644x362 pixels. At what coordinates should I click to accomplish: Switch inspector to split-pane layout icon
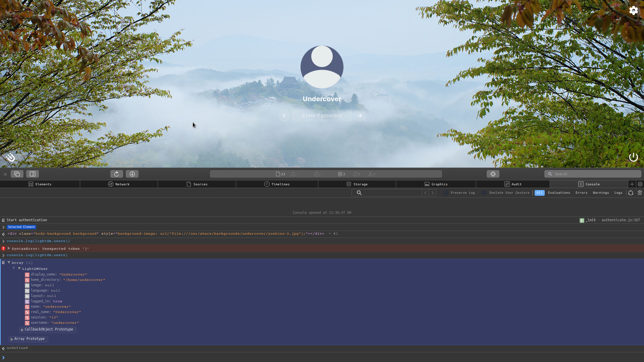(32, 174)
